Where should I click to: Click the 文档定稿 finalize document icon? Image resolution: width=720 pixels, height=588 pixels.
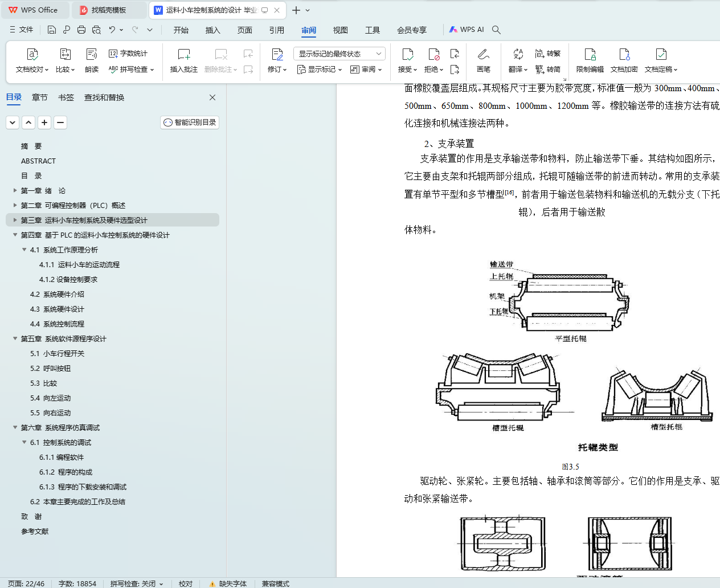click(661, 54)
